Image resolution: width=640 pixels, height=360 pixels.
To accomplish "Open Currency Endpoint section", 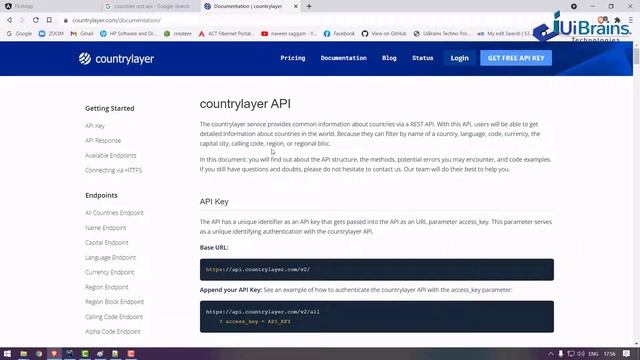I will [109, 272].
